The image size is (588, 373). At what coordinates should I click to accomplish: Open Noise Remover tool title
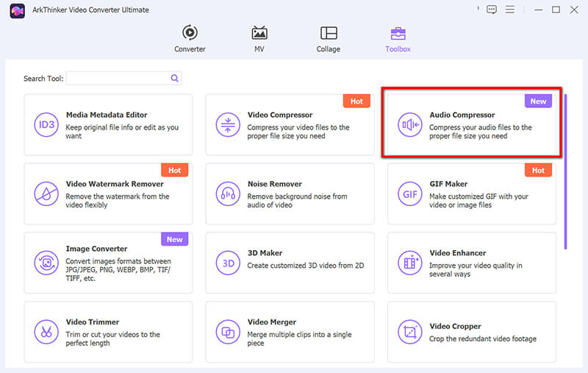click(x=274, y=184)
